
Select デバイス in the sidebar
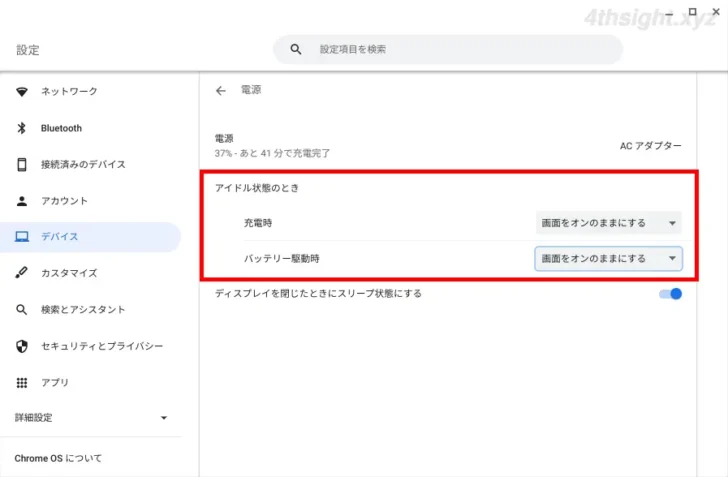tap(91, 237)
